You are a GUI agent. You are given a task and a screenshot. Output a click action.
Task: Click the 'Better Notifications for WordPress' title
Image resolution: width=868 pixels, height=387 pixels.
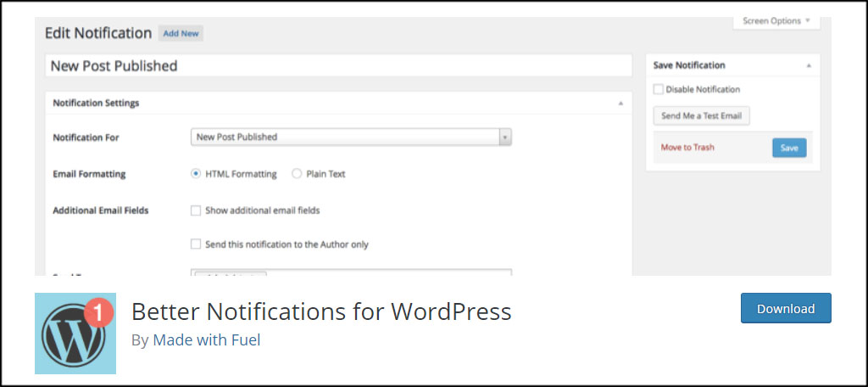[x=321, y=312]
